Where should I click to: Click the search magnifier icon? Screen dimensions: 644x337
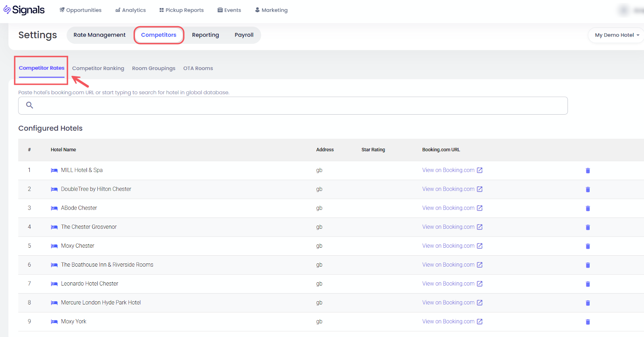point(29,105)
